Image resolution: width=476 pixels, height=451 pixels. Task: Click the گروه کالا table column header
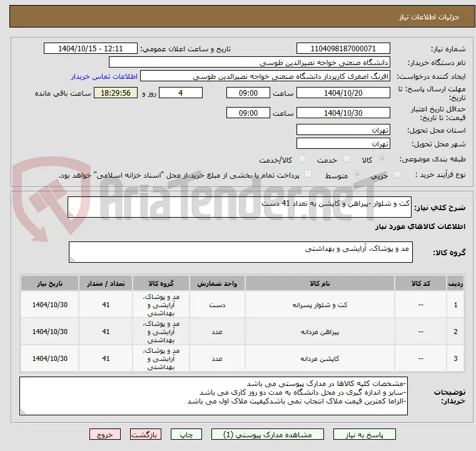pos(161,283)
